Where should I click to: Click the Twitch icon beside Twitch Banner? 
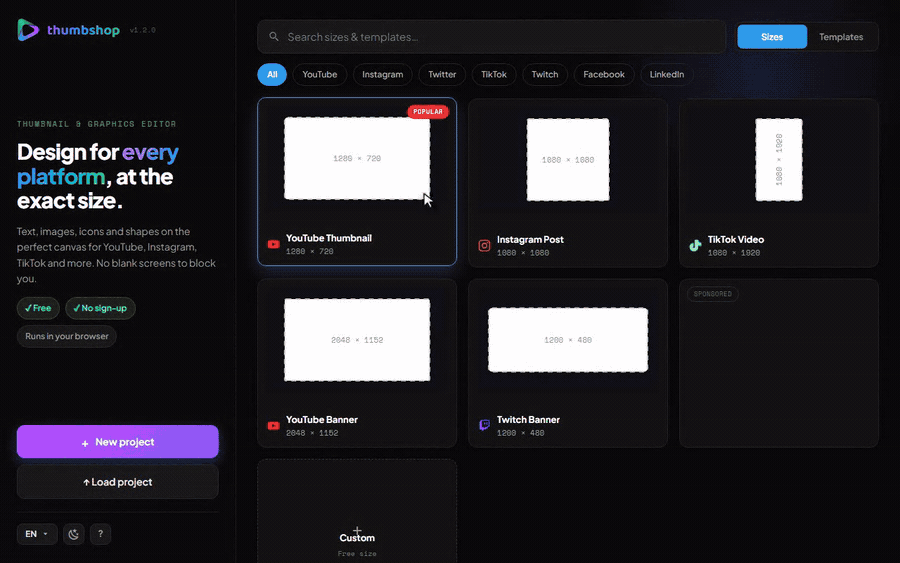(484, 425)
